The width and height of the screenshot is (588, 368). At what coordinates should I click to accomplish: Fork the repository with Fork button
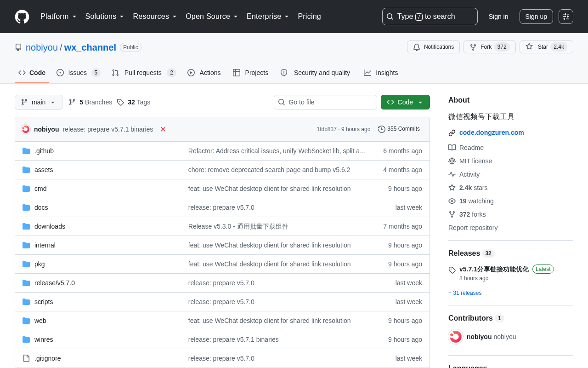[490, 47]
